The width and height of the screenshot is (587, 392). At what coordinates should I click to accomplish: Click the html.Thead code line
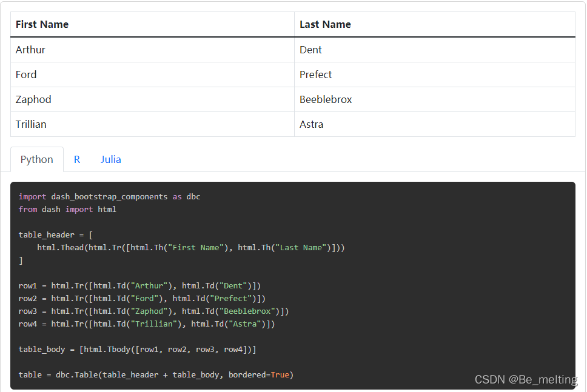pos(191,248)
